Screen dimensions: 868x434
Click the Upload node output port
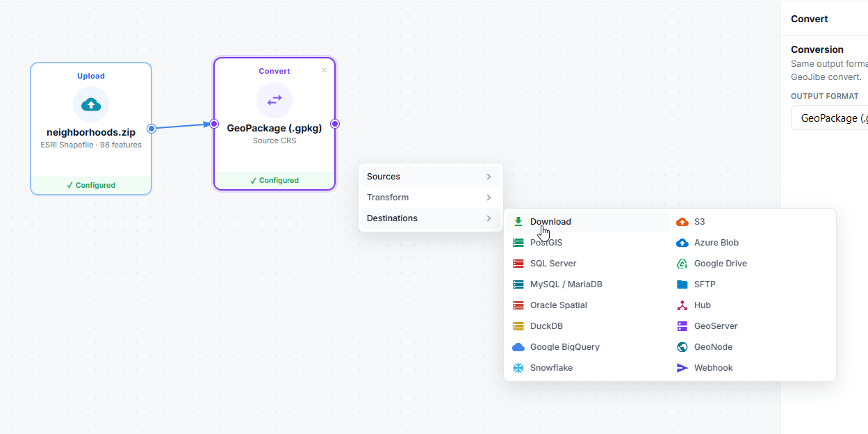(152, 129)
